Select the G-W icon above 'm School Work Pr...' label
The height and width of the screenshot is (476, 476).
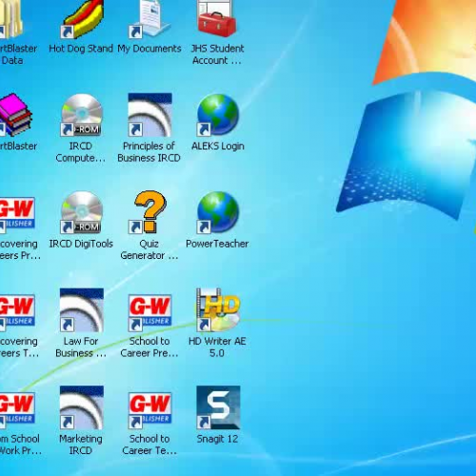coord(17,411)
